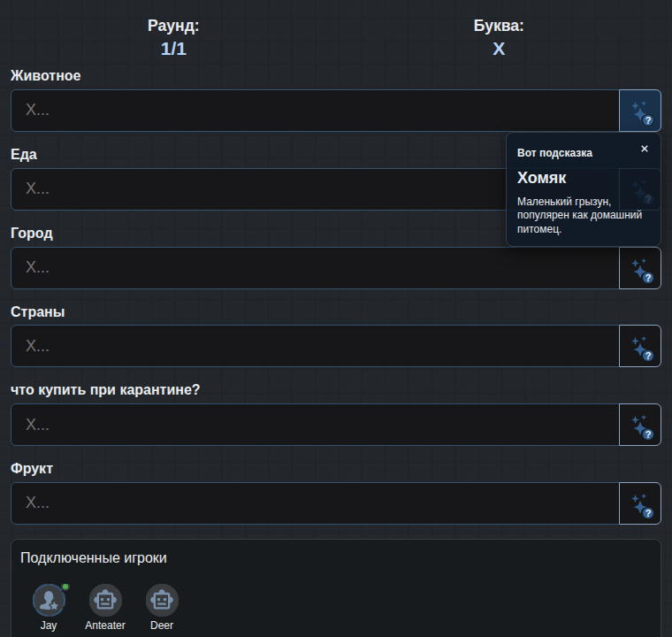Click the Раунд heading

coord(173,26)
